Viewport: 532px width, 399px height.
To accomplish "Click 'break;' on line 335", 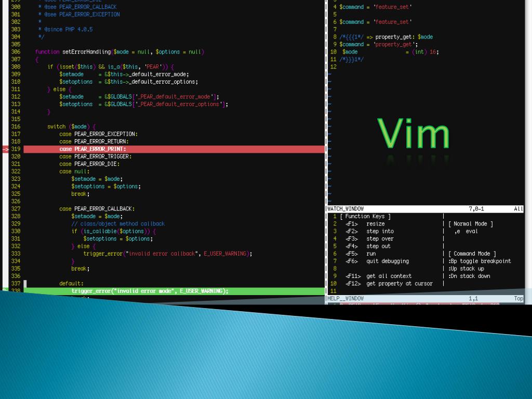I will click(81, 269).
